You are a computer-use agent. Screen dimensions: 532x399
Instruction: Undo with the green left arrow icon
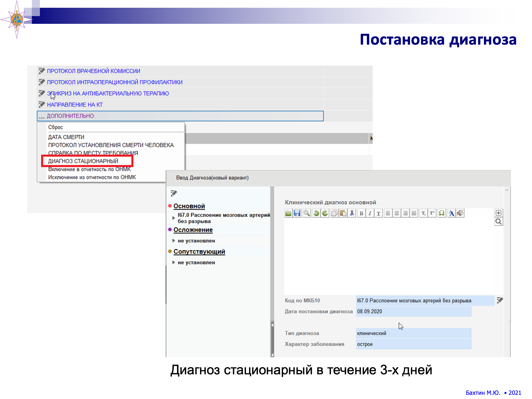(x=316, y=213)
